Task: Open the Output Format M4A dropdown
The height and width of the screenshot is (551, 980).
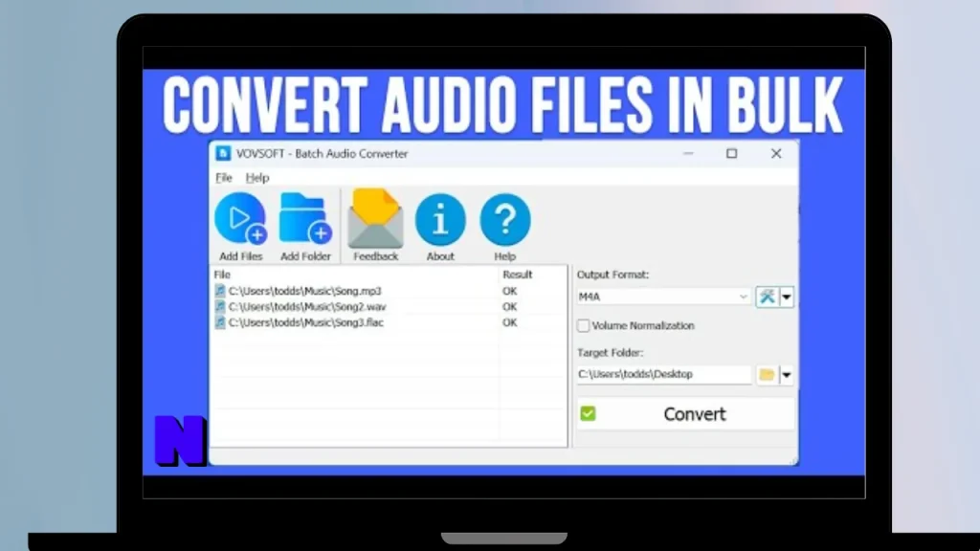Action: pyautogui.click(x=663, y=297)
